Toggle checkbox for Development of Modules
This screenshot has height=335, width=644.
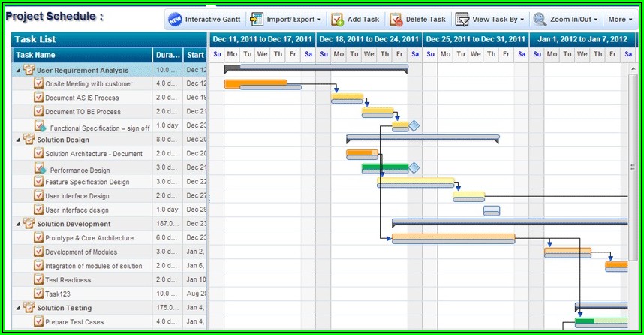pyautogui.click(x=38, y=251)
